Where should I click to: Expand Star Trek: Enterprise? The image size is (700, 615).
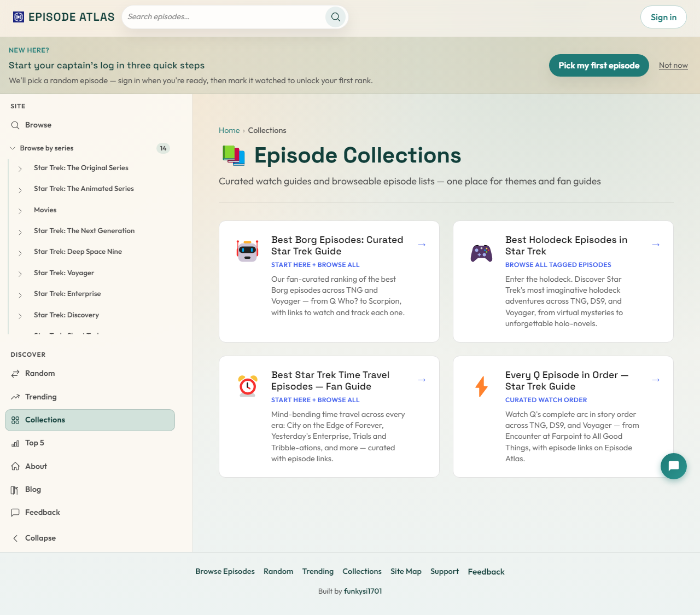tap(20, 294)
